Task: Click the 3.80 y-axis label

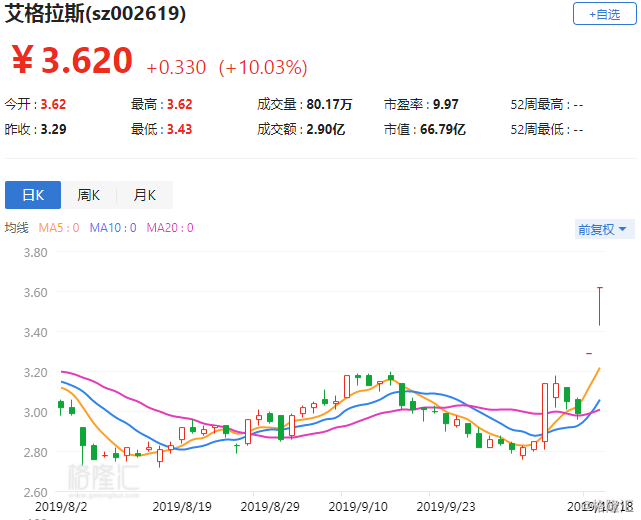Action: pyautogui.click(x=35, y=253)
